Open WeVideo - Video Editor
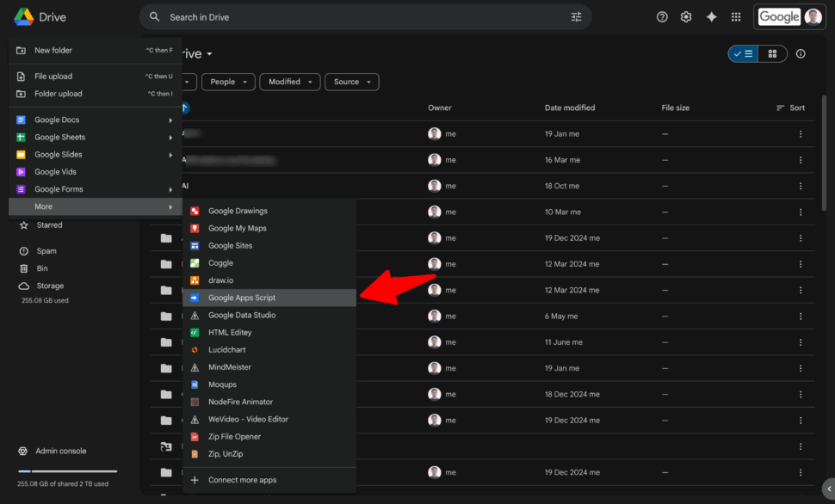This screenshot has width=835, height=504. 250,419
